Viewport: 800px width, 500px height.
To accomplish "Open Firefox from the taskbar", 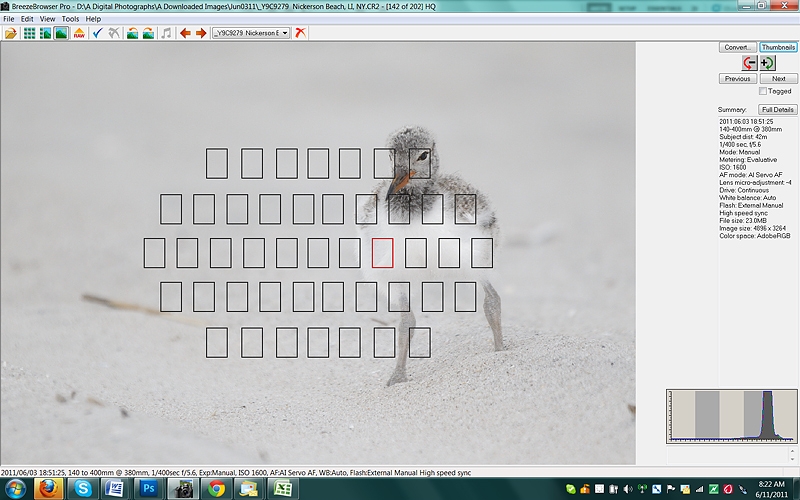I will click(x=48, y=489).
